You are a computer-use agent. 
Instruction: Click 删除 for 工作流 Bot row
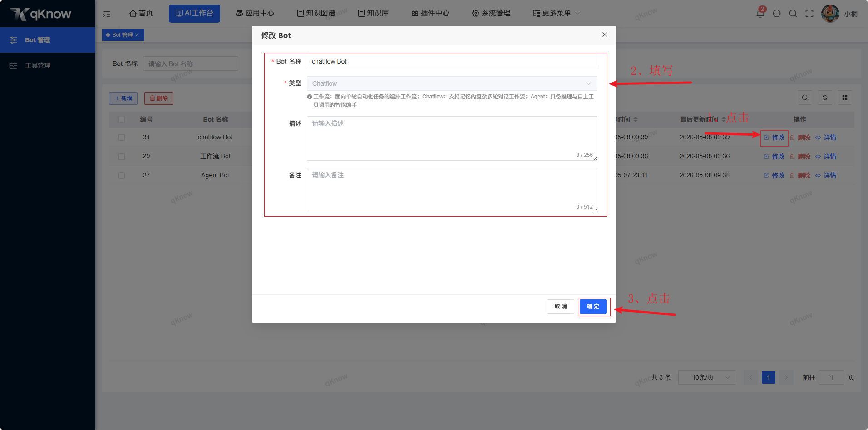click(x=800, y=156)
